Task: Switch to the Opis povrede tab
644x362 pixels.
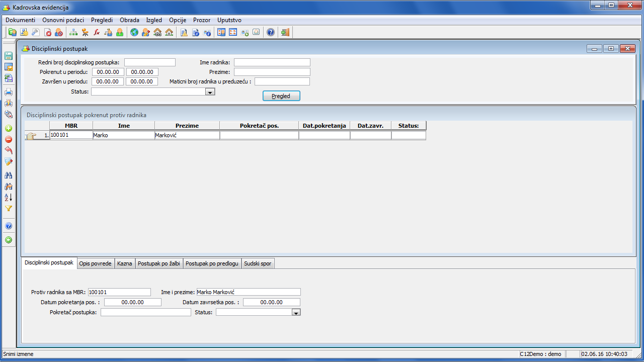Action: click(x=95, y=263)
